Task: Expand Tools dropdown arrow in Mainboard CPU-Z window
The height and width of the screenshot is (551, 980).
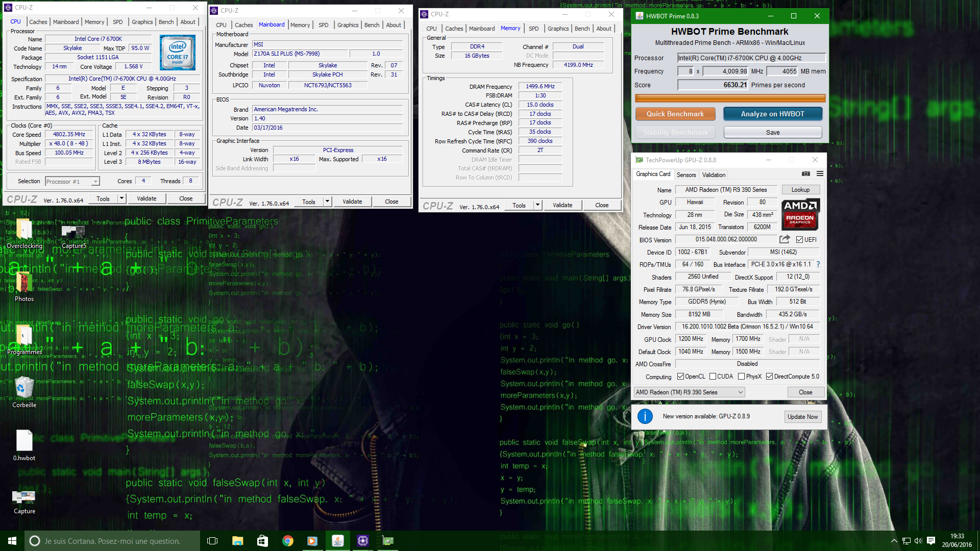Action: [327, 202]
